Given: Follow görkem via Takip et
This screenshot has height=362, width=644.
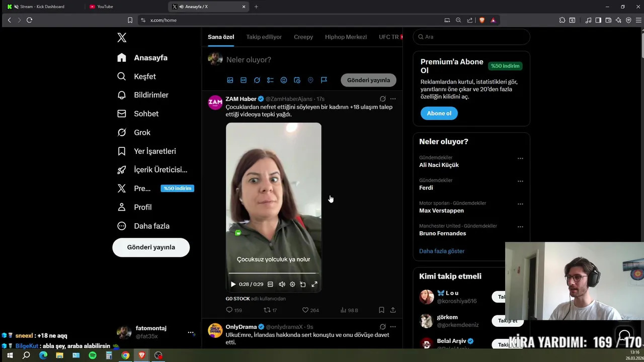Looking at the screenshot, I should coord(508,321).
